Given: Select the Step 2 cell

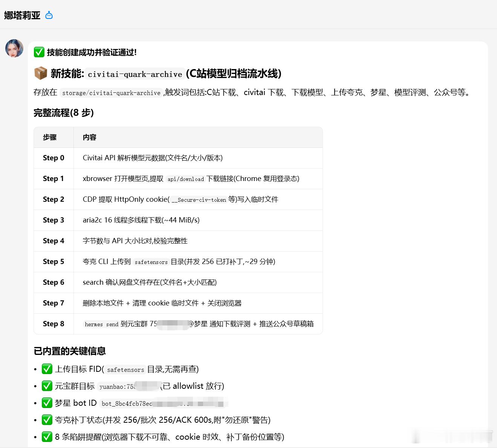Looking at the screenshot, I should 54,199.
